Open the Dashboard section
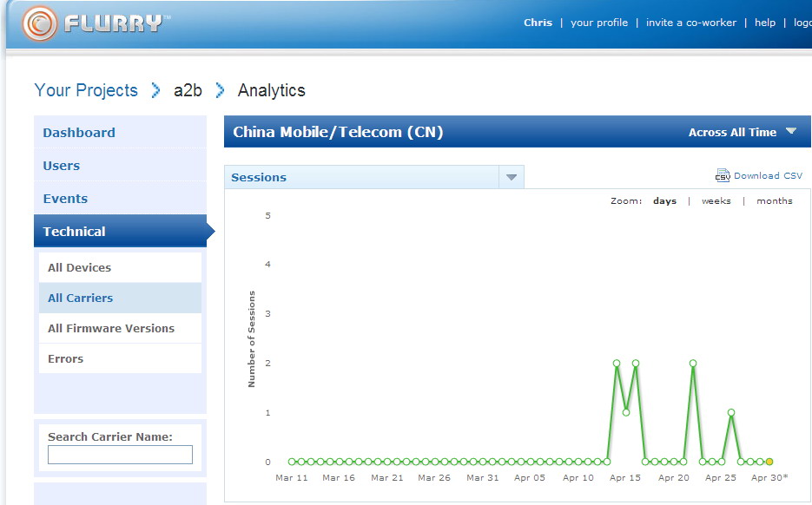 pos(120,133)
